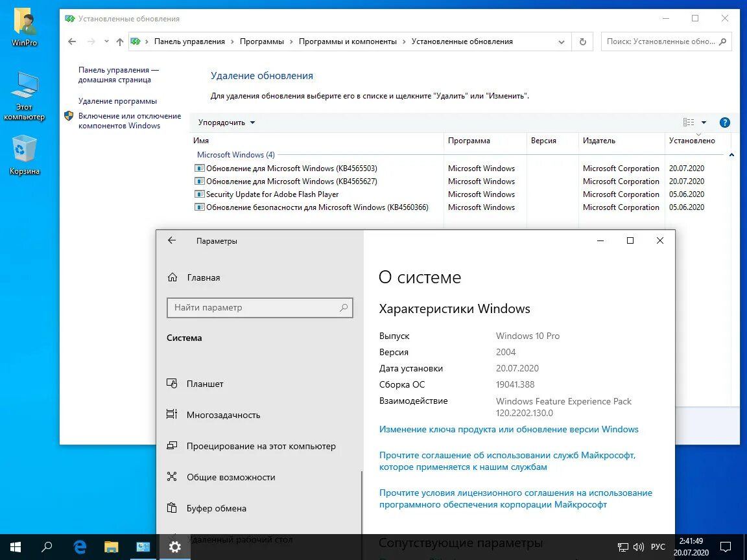Click the Планшет tablet icon

(x=172, y=383)
